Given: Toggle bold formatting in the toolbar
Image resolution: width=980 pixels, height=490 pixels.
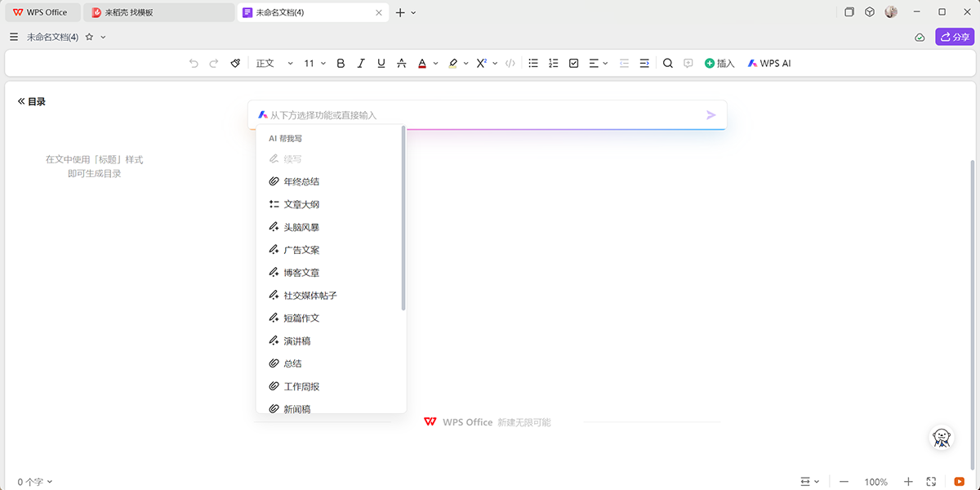Looking at the screenshot, I should (341, 63).
